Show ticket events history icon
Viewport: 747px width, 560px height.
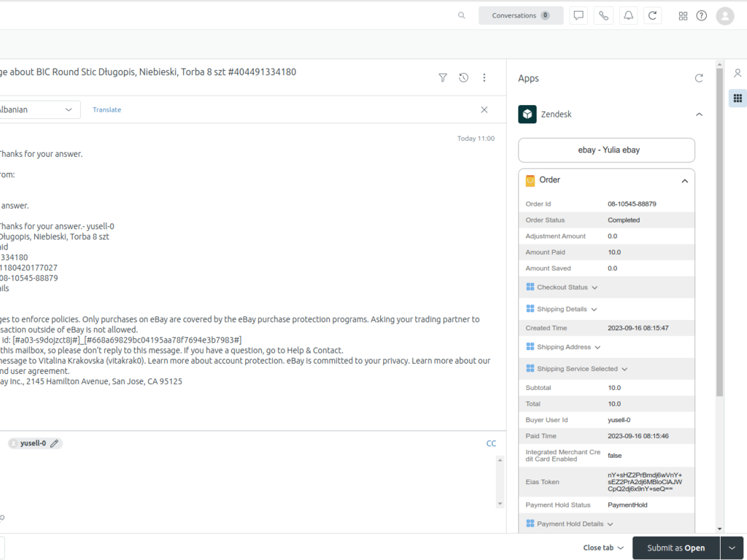click(463, 78)
